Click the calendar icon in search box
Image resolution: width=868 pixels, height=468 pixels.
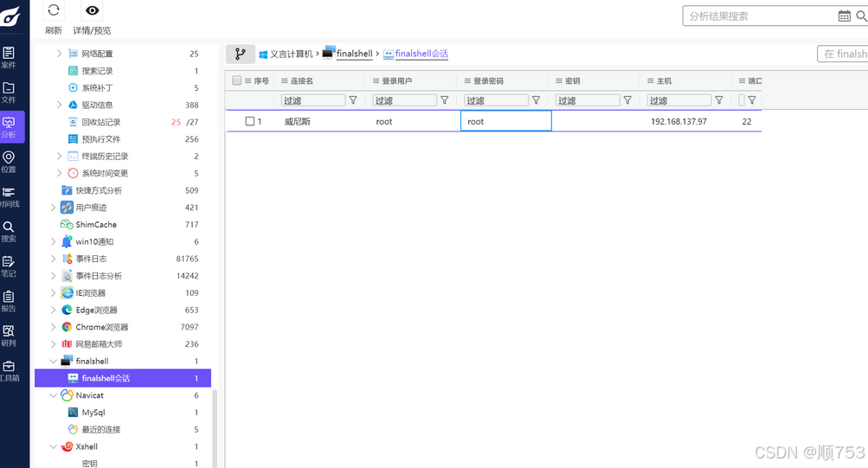tap(844, 16)
